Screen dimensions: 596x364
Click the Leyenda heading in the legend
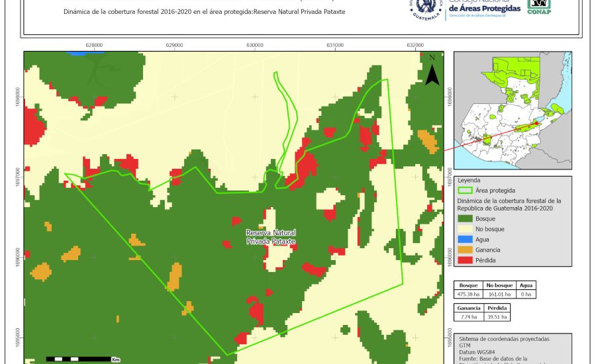point(469,179)
